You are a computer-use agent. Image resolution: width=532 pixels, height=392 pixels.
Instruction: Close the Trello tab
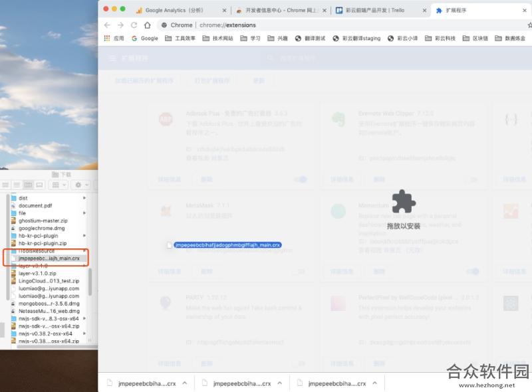[424, 11]
